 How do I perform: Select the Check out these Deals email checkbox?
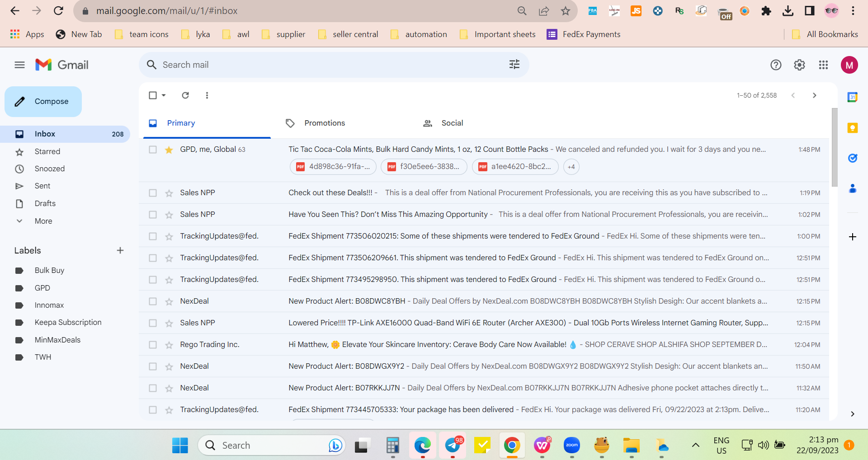click(153, 193)
